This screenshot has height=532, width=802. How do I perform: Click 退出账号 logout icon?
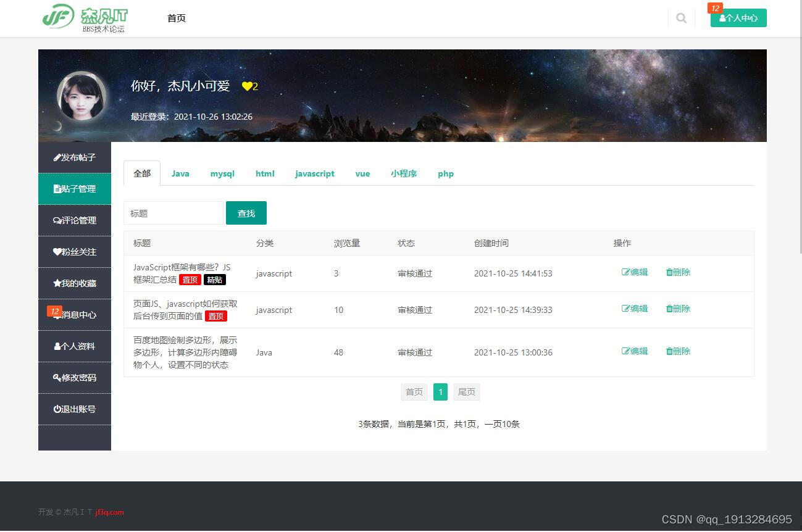[74, 409]
